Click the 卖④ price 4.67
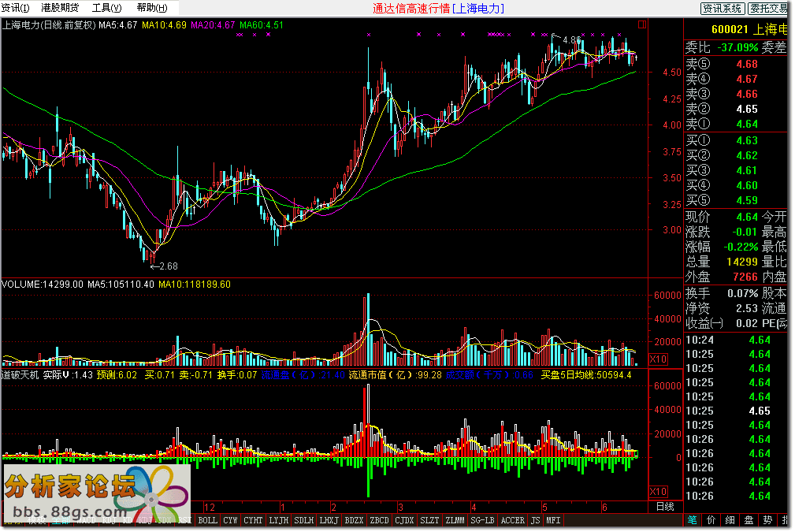The image size is (795, 532). (x=747, y=79)
